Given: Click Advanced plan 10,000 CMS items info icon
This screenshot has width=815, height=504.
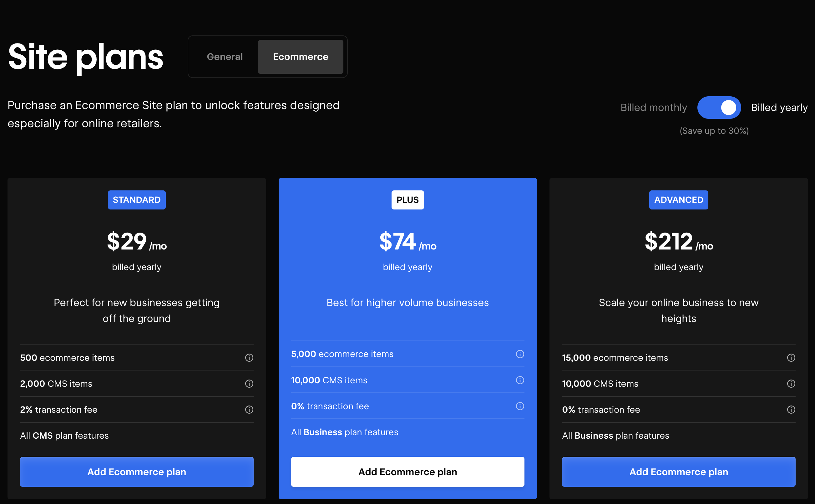Looking at the screenshot, I should pyautogui.click(x=791, y=384).
